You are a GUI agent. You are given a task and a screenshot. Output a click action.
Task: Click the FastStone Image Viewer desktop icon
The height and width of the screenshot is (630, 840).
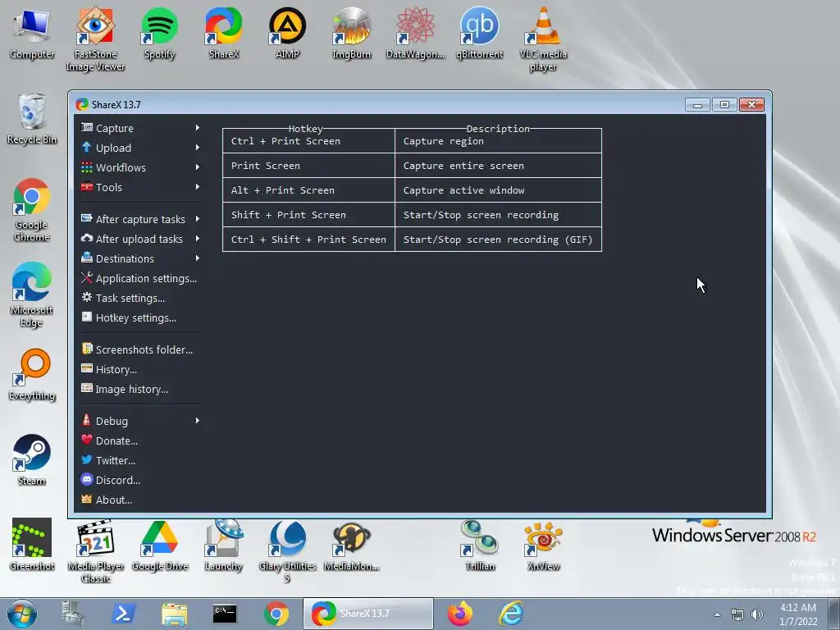pos(95,39)
